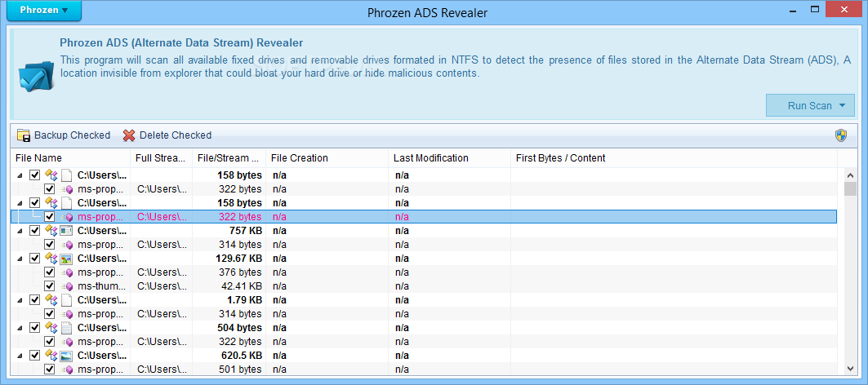Viewport: 868px width, 385px height.
Task: Sort by the File Creation column header
Action: click(327, 158)
